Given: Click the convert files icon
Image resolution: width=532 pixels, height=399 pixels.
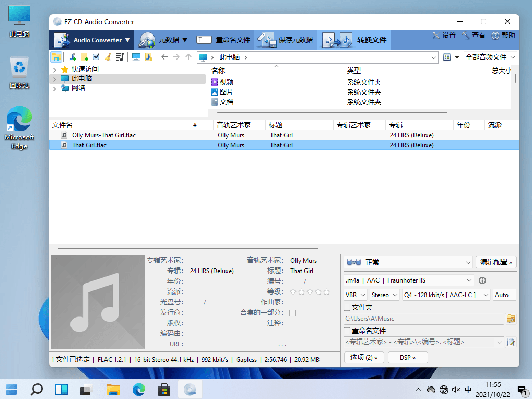Looking at the screenshot, I should tap(337, 40).
